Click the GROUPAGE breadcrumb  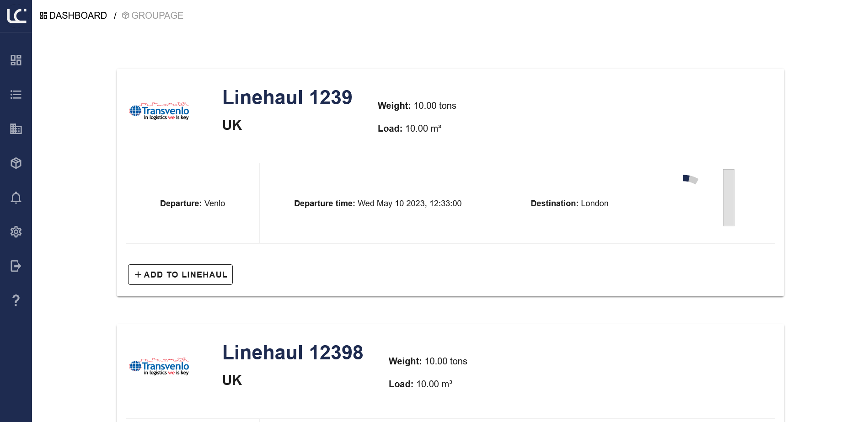[153, 16]
